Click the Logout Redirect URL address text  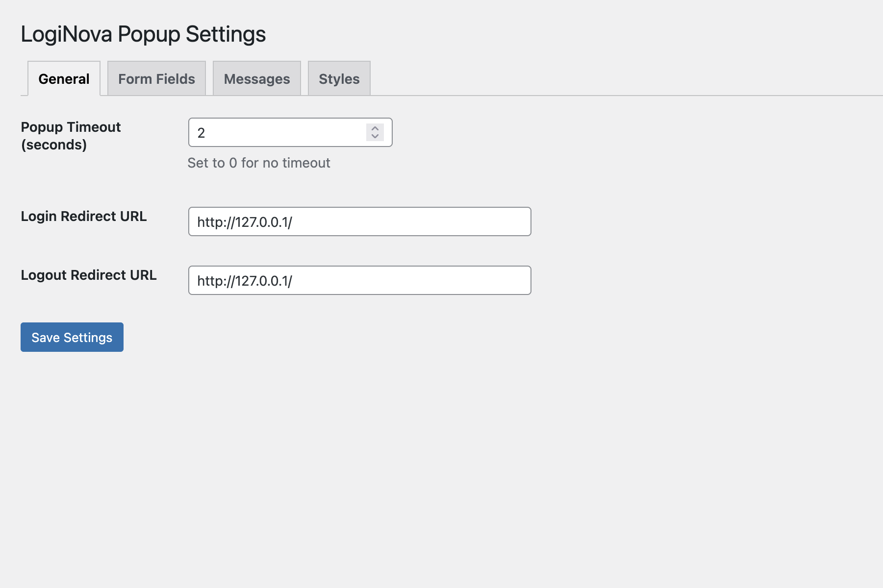pos(245,281)
